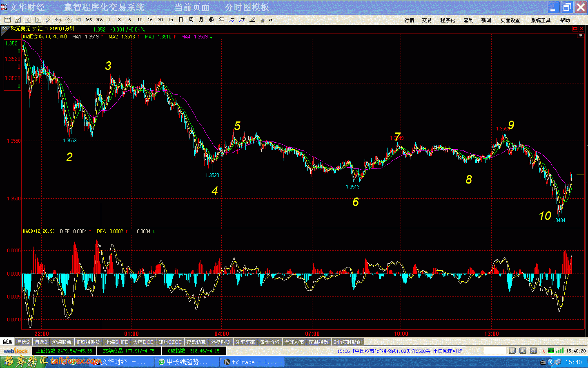The height and width of the screenshot is (368, 588).
Task: Open the 新闻 menu
Action: click(x=486, y=20)
